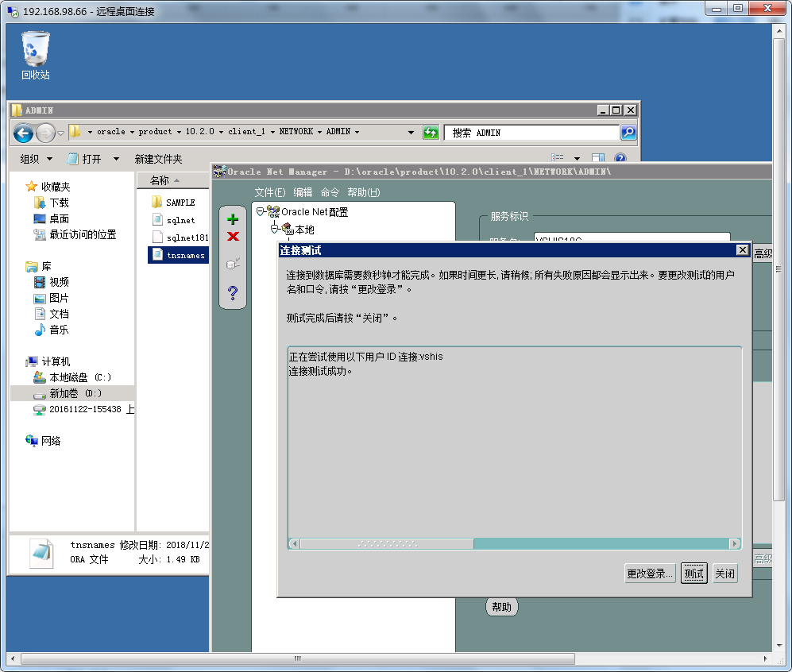Open Network in navigation pane
The height and width of the screenshot is (672, 792).
(44, 441)
